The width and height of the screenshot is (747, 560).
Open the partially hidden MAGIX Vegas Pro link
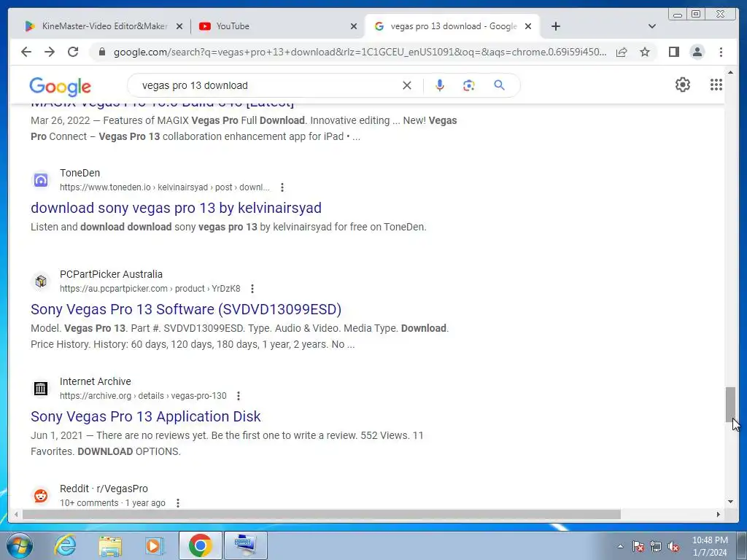(162, 105)
